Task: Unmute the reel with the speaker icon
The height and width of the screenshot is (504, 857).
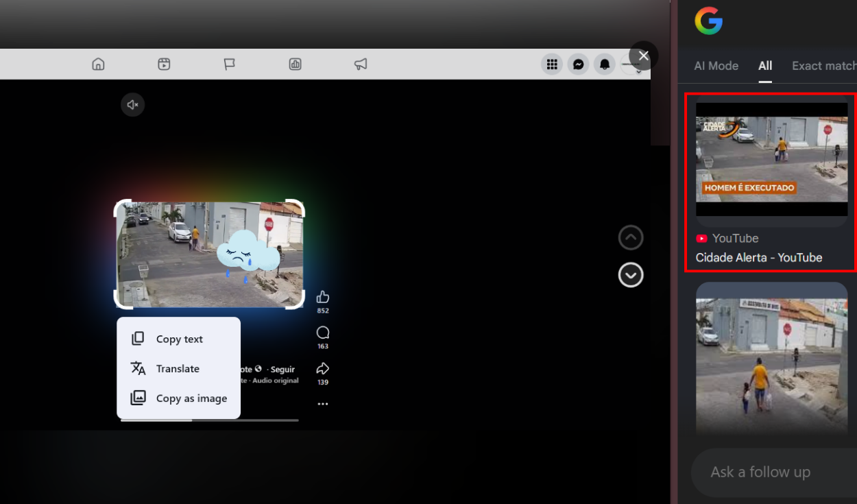Action: 133,104
